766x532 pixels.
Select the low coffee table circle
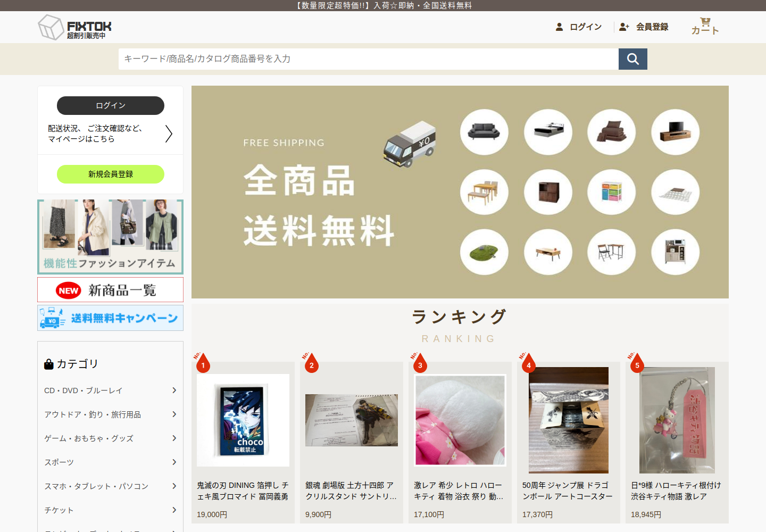pos(548,252)
